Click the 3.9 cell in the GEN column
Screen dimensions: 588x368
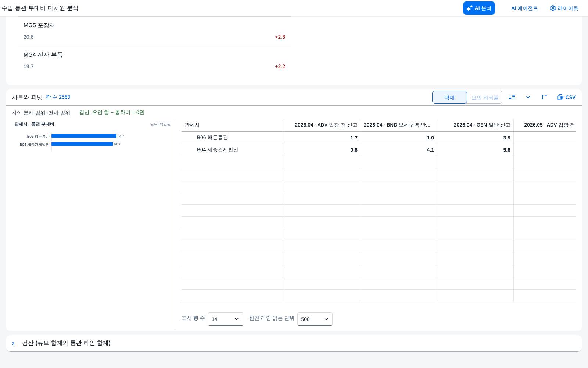(x=475, y=138)
